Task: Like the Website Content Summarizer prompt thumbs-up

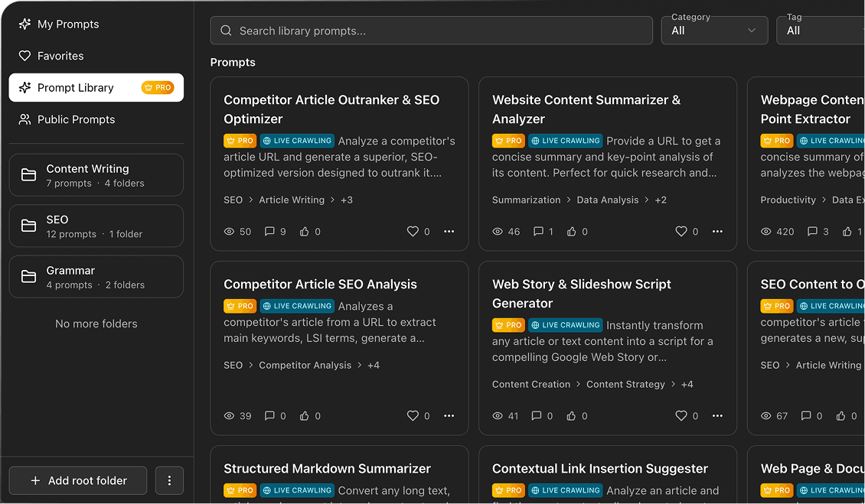Action: 572,232
